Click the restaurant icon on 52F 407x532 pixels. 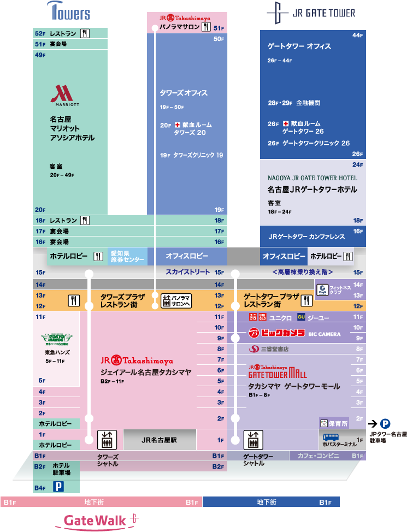[x=85, y=33]
